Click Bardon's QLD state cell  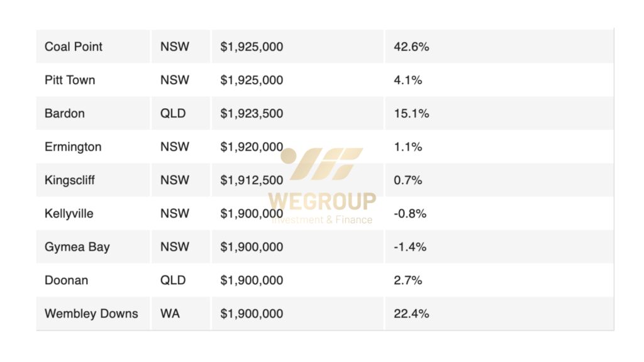[x=173, y=114]
